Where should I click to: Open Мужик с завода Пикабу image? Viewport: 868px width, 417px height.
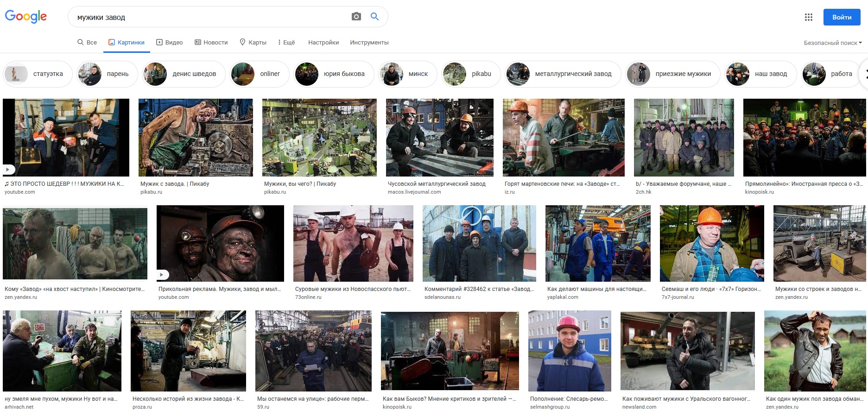click(196, 137)
